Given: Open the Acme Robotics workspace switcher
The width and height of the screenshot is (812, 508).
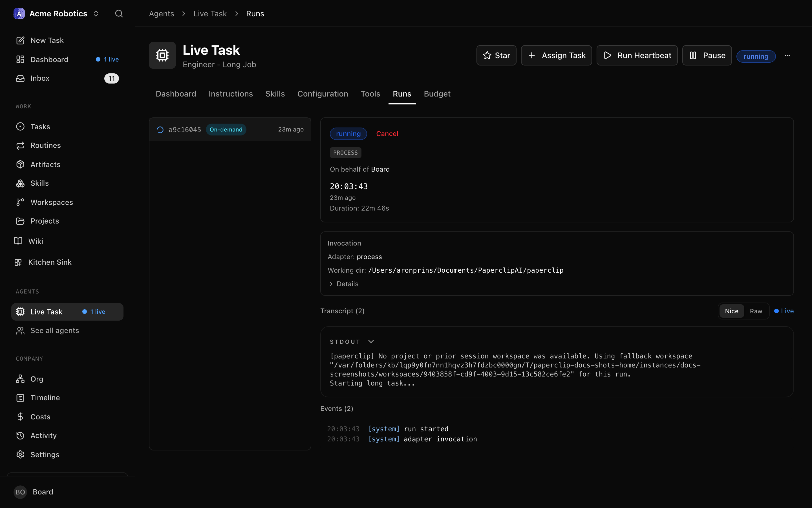Looking at the screenshot, I should click(x=56, y=14).
